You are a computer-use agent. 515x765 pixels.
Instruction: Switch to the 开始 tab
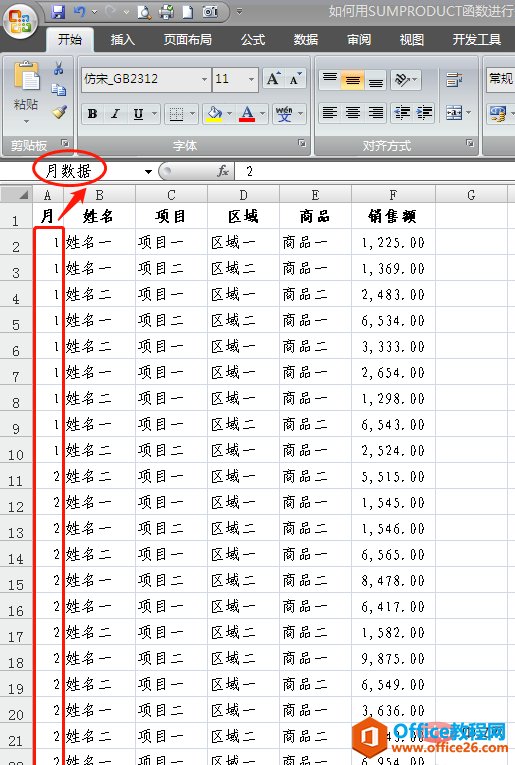(70, 40)
